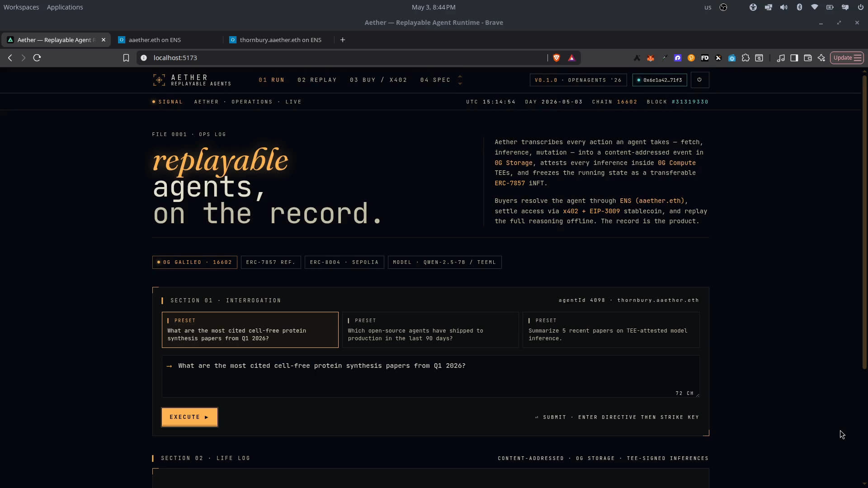Open the Brave Wallet icon
This screenshot has width=868, height=488.
pos(808,58)
